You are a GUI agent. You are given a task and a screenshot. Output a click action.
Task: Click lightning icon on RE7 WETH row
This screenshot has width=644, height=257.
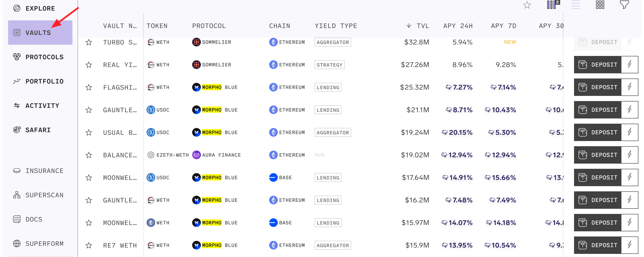pos(630,245)
